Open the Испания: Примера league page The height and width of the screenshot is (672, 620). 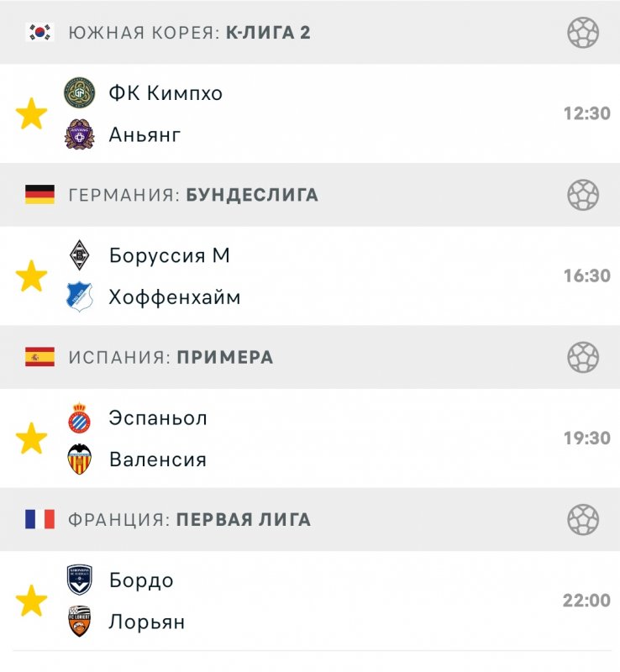tap(171, 358)
